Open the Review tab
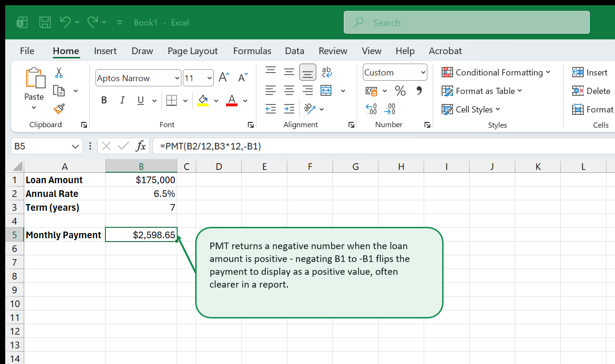The height and width of the screenshot is (364, 615). pos(333,51)
